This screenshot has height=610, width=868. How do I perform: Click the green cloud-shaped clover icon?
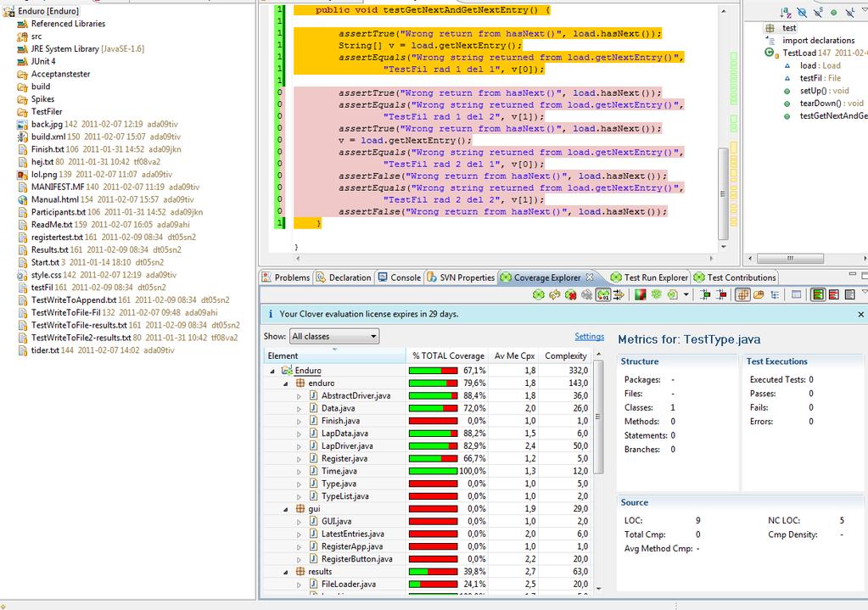coord(657,295)
